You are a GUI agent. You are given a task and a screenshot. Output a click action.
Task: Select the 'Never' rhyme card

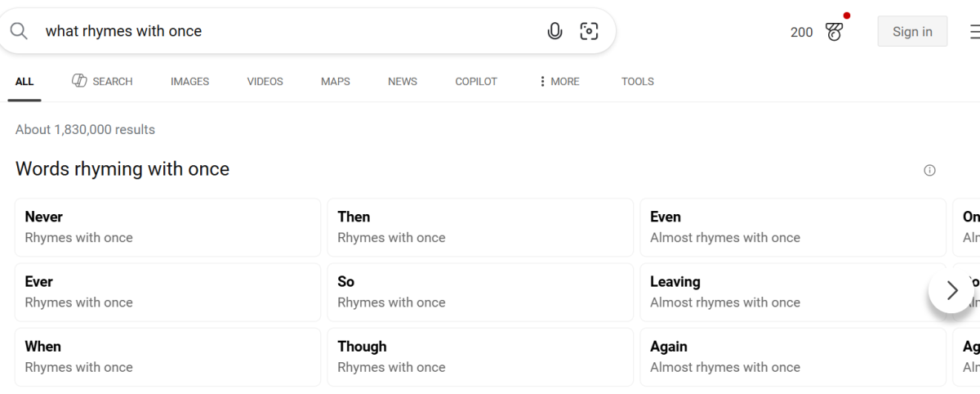tap(167, 227)
